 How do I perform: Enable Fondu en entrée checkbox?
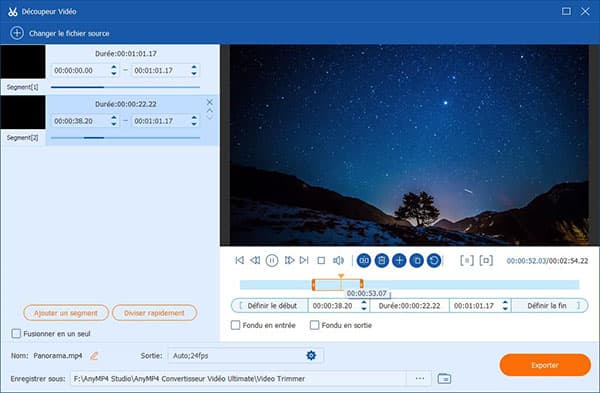[x=235, y=325]
